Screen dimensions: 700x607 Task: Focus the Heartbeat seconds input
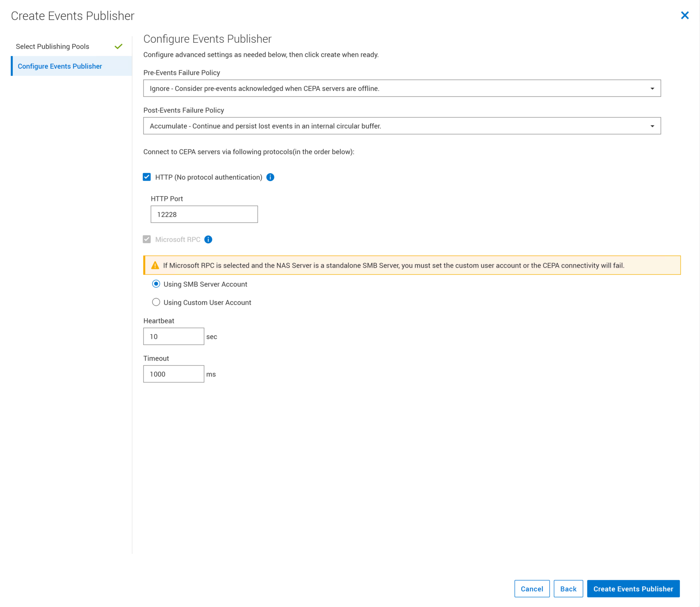point(174,337)
